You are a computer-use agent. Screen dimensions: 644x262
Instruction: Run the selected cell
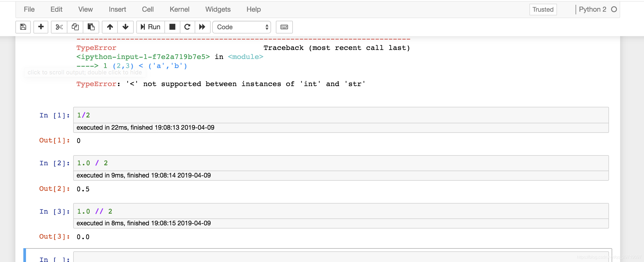click(x=151, y=27)
